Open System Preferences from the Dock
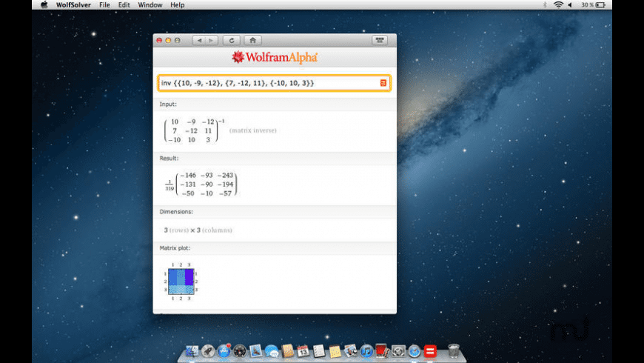 click(398, 351)
